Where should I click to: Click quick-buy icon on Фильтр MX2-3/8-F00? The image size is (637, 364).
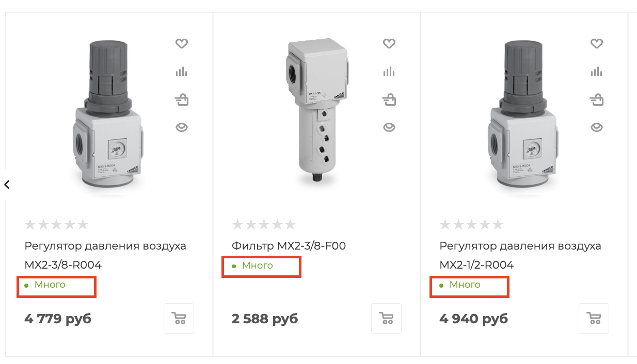click(389, 99)
